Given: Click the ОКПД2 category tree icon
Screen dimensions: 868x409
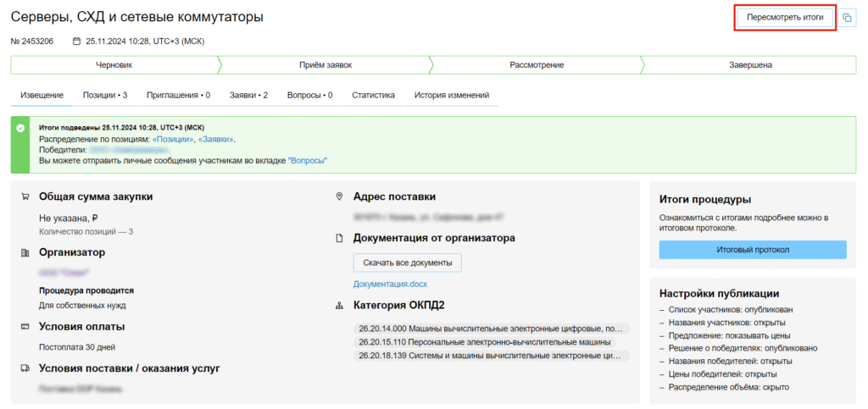Looking at the screenshot, I should coord(339,306).
